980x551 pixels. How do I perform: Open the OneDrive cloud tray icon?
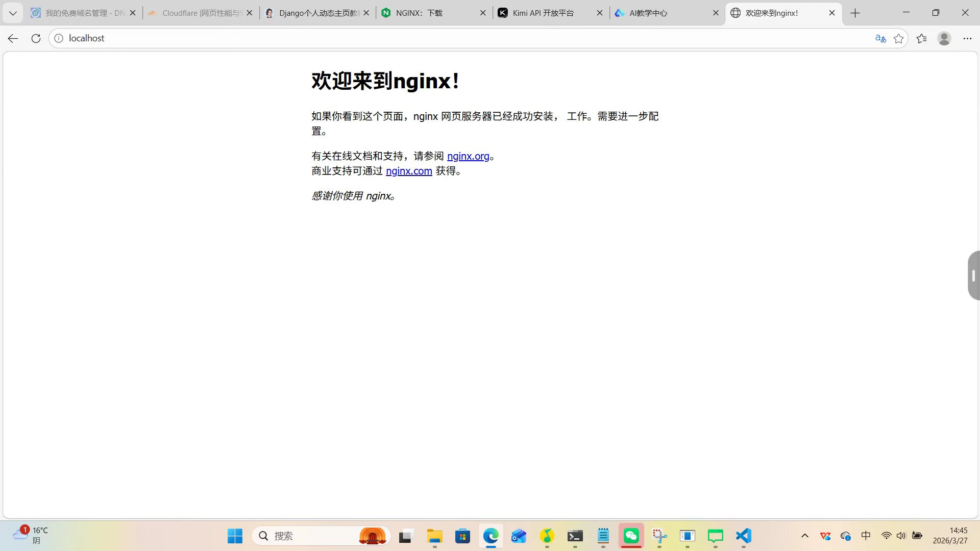click(x=845, y=536)
